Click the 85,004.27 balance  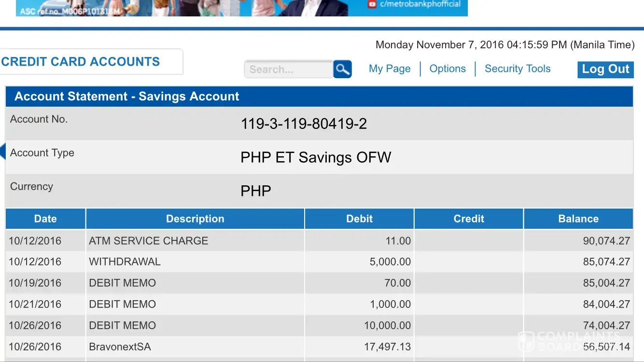pyautogui.click(x=606, y=283)
